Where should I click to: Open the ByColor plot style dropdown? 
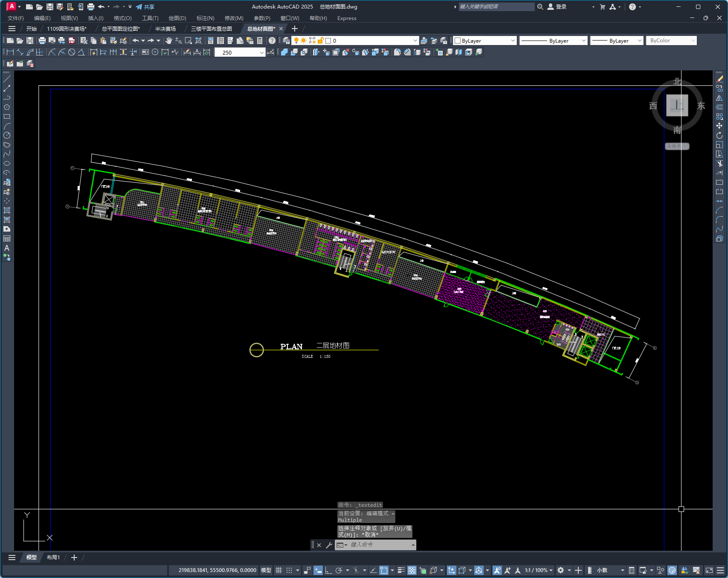pos(671,41)
